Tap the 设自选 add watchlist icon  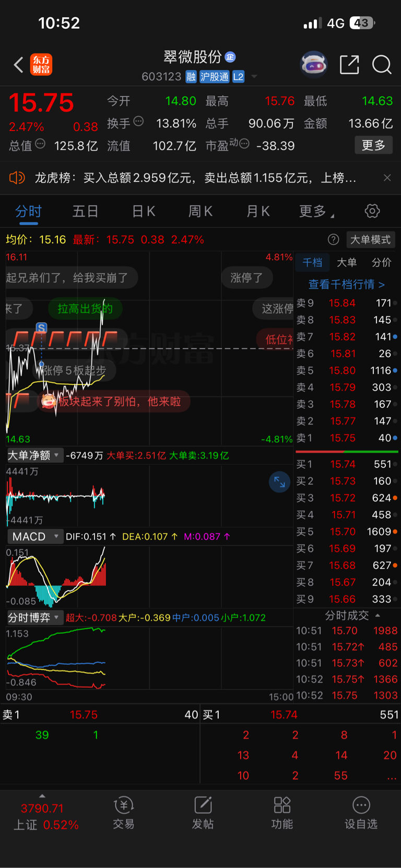click(361, 813)
